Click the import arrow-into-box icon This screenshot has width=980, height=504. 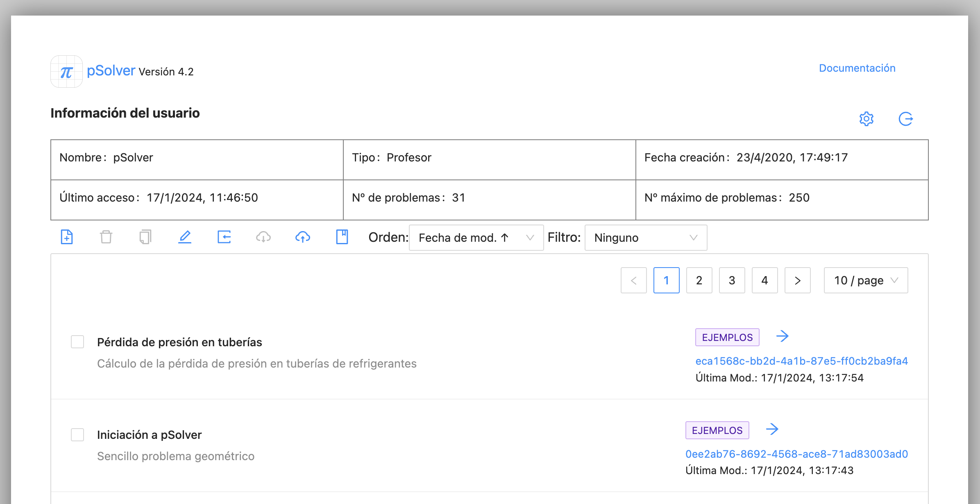224,237
